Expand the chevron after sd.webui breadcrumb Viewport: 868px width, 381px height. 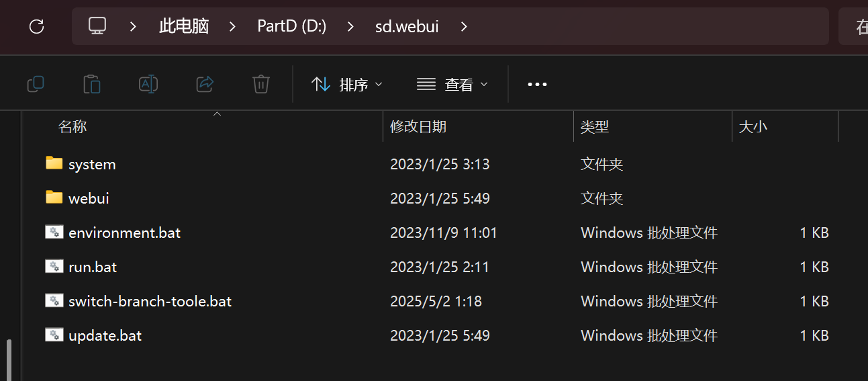[464, 26]
